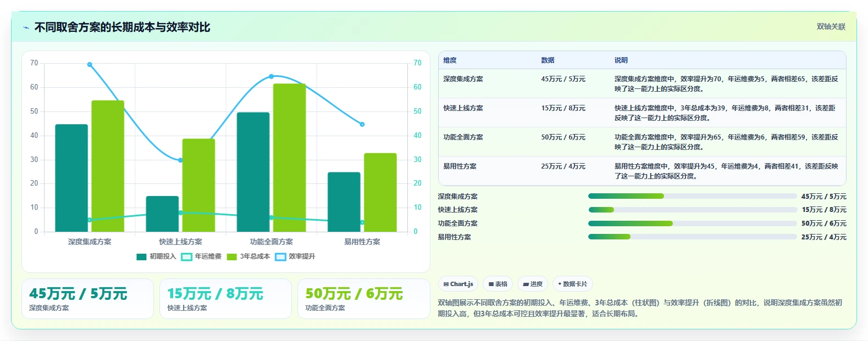This screenshot has height=341, width=868.
Task: Click table cell 15万元 / 8万元
Action: point(563,108)
